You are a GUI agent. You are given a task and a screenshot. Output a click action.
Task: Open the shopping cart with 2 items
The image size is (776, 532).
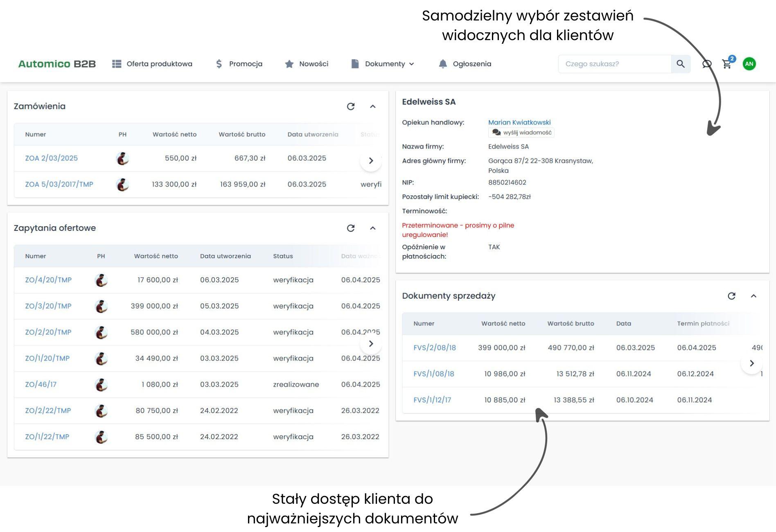pyautogui.click(x=728, y=65)
